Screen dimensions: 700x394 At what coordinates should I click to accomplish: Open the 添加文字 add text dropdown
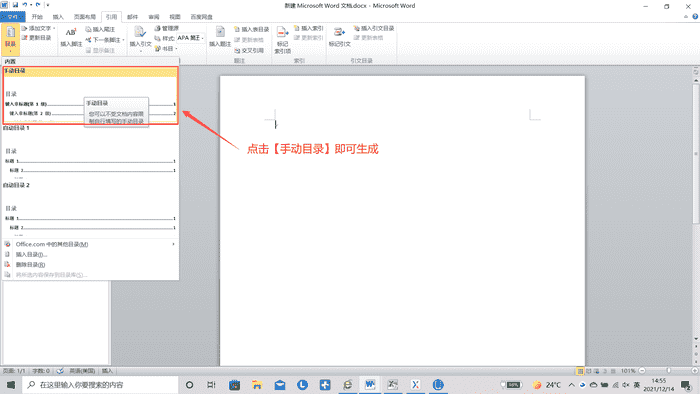pos(38,28)
